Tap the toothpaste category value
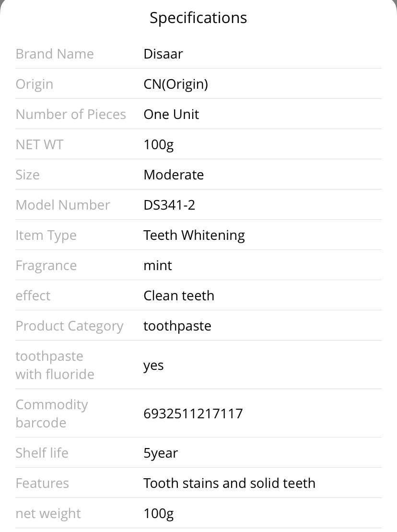 [x=177, y=326]
